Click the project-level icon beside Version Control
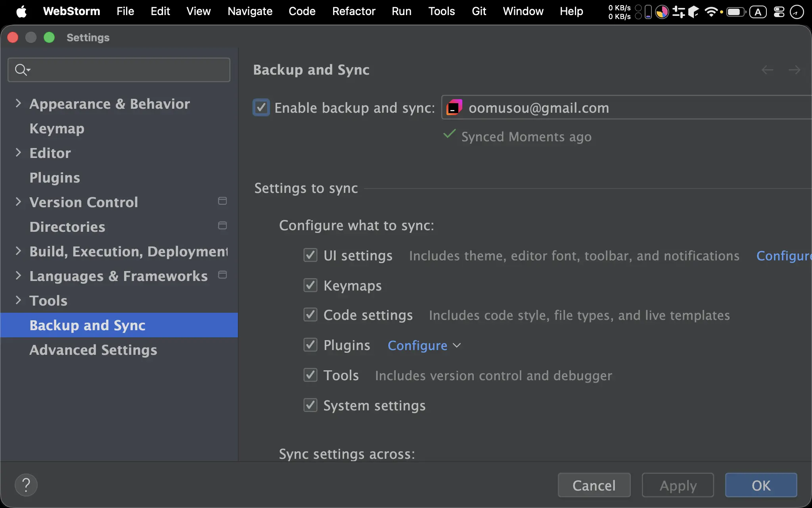Image resolution: width=812 pixels, height=508 pixels. tap(222, 201)
